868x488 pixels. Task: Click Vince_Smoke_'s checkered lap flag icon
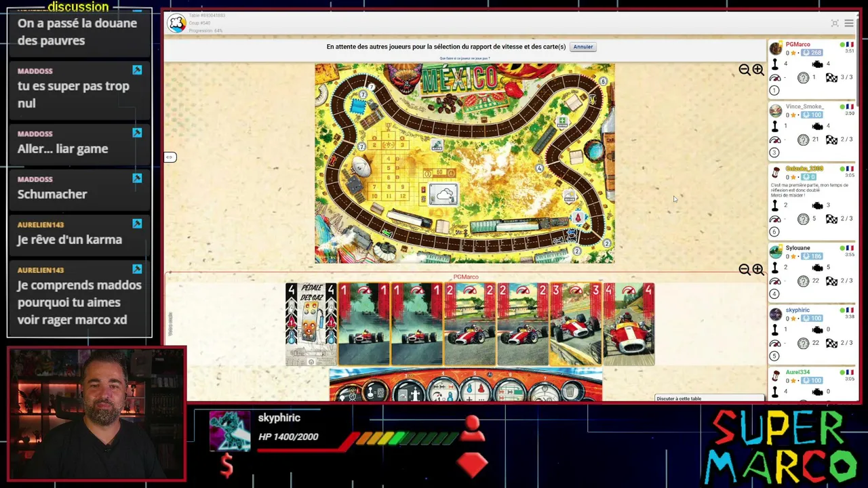pyautogui.click(x=831, y=140)
